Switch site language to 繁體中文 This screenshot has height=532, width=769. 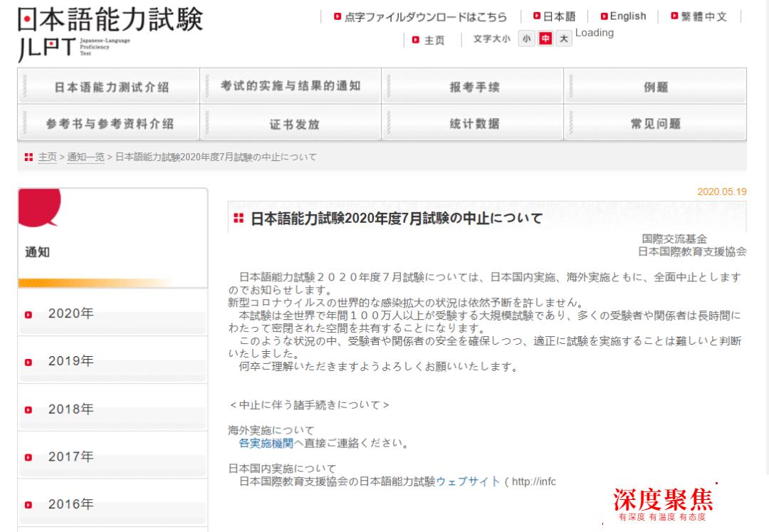pos(703,16)
